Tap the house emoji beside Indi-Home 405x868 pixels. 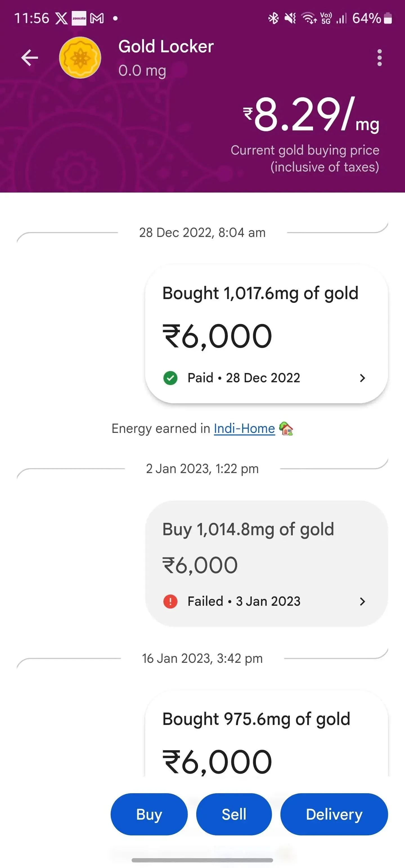286,429
